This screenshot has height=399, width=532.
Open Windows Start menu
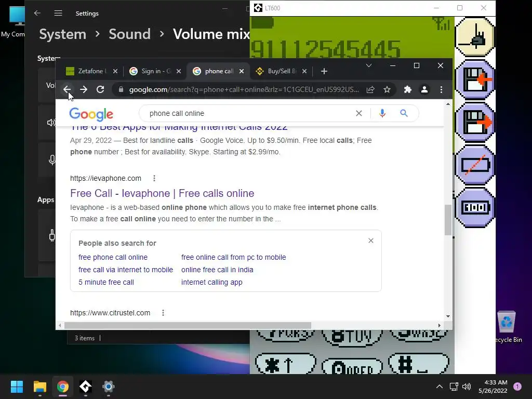pyautogui.click(x=17, y=387)
